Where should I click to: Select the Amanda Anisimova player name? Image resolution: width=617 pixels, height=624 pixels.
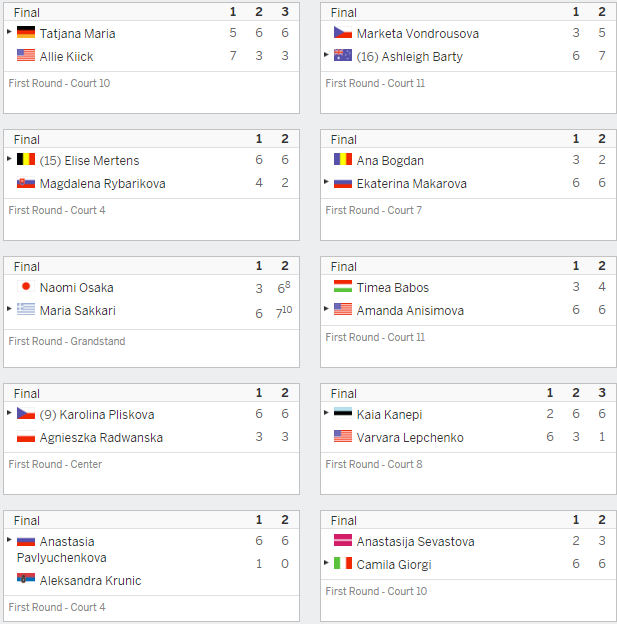[410, 311]
